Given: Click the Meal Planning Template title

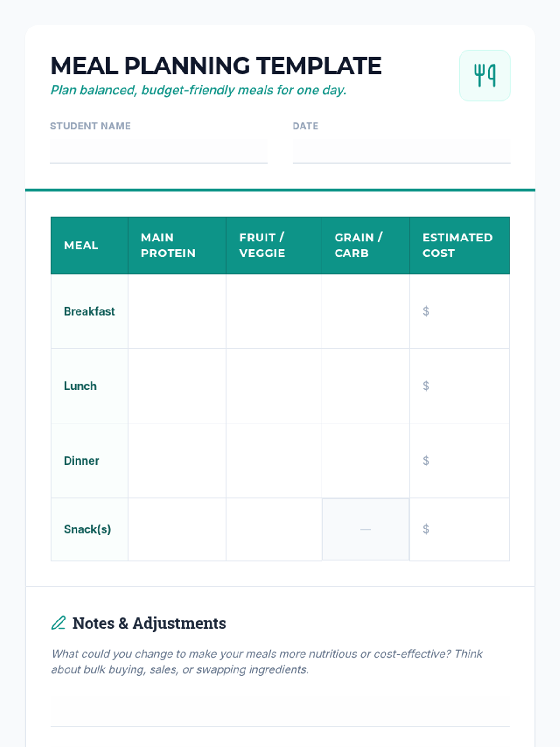Looking at the screenshot, I should 216,66.
